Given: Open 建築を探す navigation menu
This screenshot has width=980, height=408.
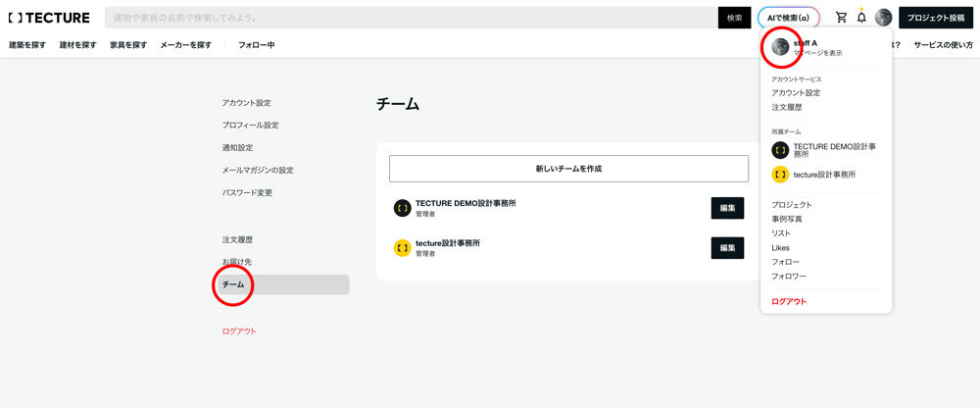Looking at the screenshot, I should point(27,45).
